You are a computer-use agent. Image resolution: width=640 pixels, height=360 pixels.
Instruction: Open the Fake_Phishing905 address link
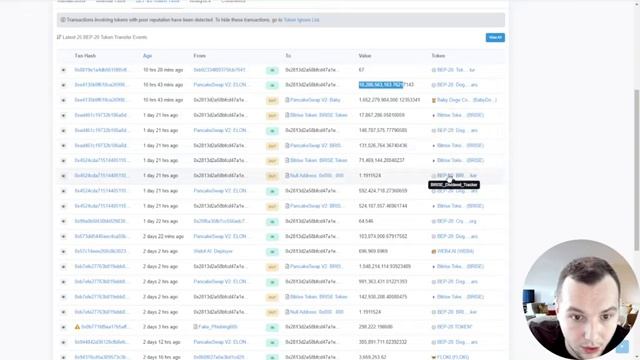(x=218, y=327)
